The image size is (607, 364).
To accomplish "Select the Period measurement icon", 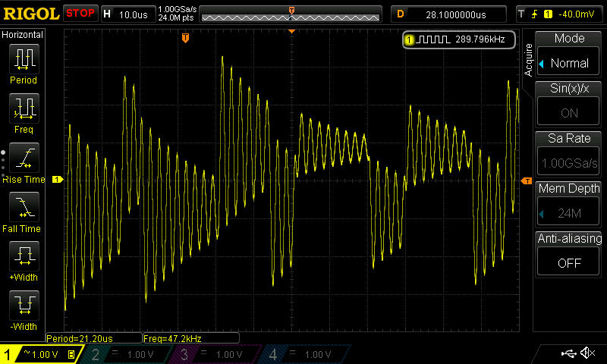I will [24, 58].
